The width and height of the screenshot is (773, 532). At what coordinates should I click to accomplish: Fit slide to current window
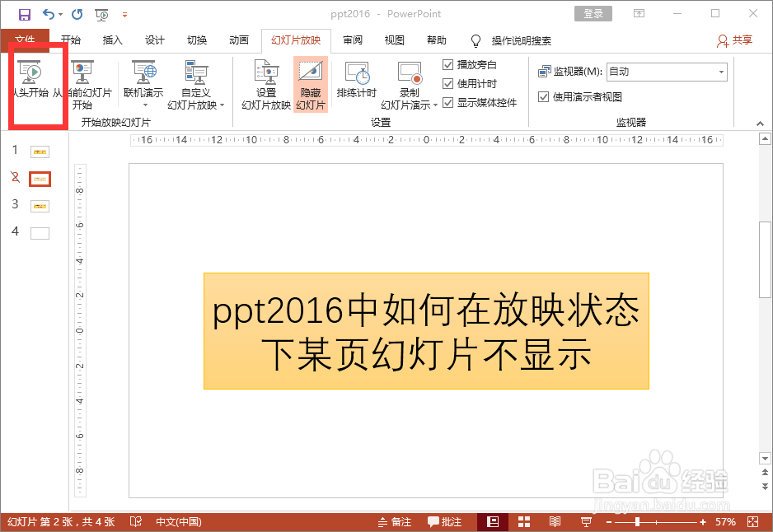click(752, 521)
